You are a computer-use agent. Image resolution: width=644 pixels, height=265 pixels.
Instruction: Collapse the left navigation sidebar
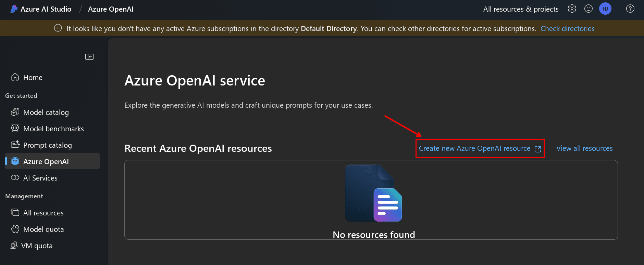click(x=89, y=57)
